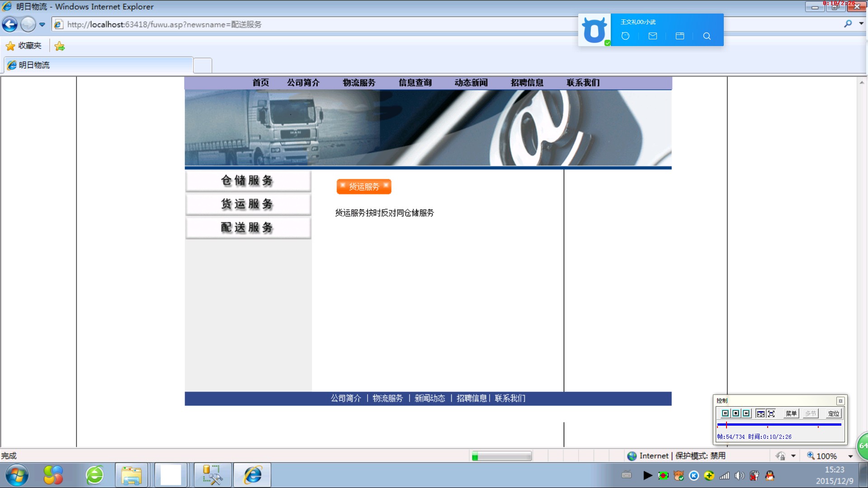Image resolution: width=868 pixels, height=488 pixels.
Task: Click the orange 货运服务 heading badge
Action: pos(364,187)
